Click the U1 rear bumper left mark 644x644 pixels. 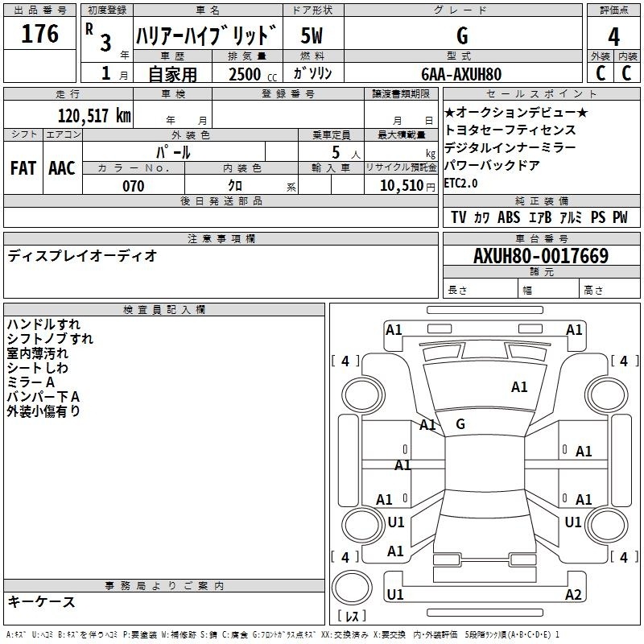395,594
